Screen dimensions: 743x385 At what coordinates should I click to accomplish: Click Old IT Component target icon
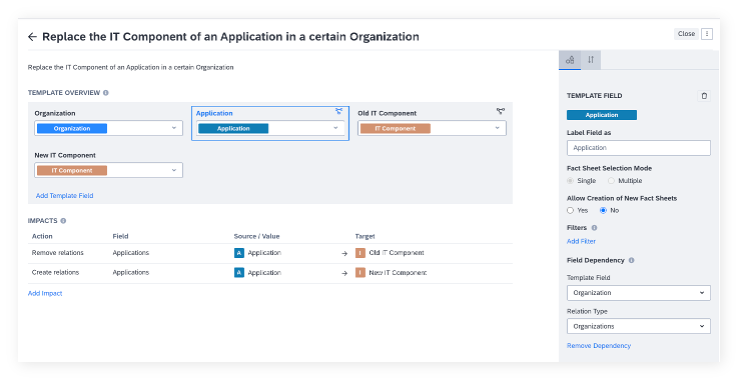click(x=360, y=253)
